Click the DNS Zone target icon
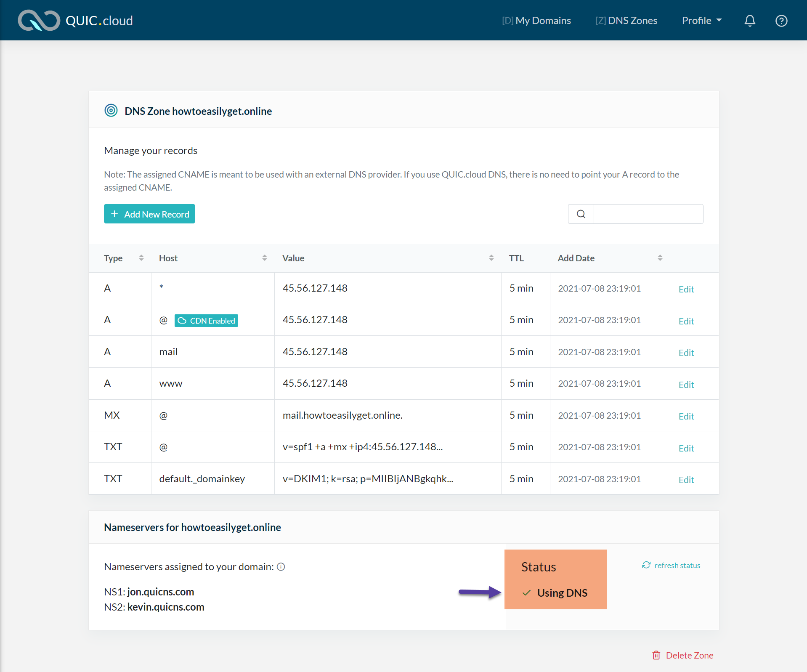 coord(111,111)
